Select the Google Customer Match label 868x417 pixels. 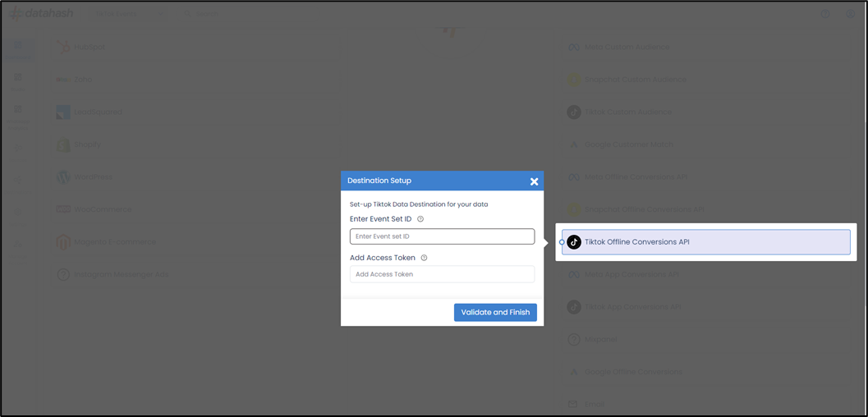pyautogui.click(x=629, y=145)
